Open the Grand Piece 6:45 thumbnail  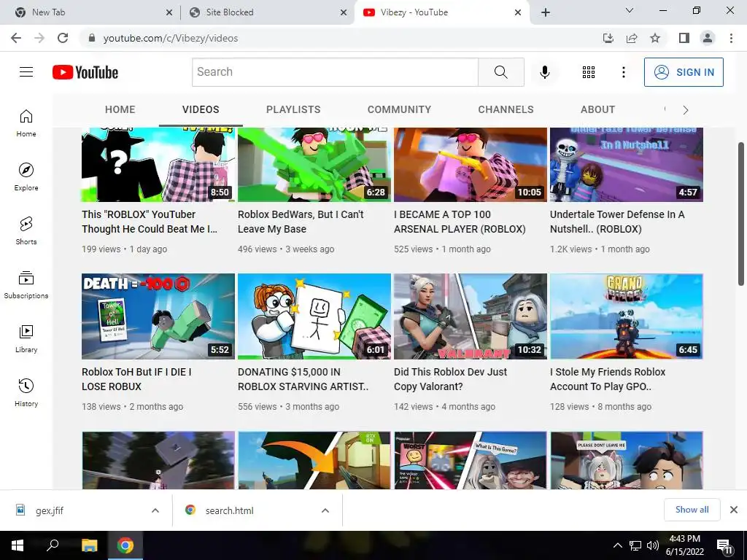click(x=627, y=316)
